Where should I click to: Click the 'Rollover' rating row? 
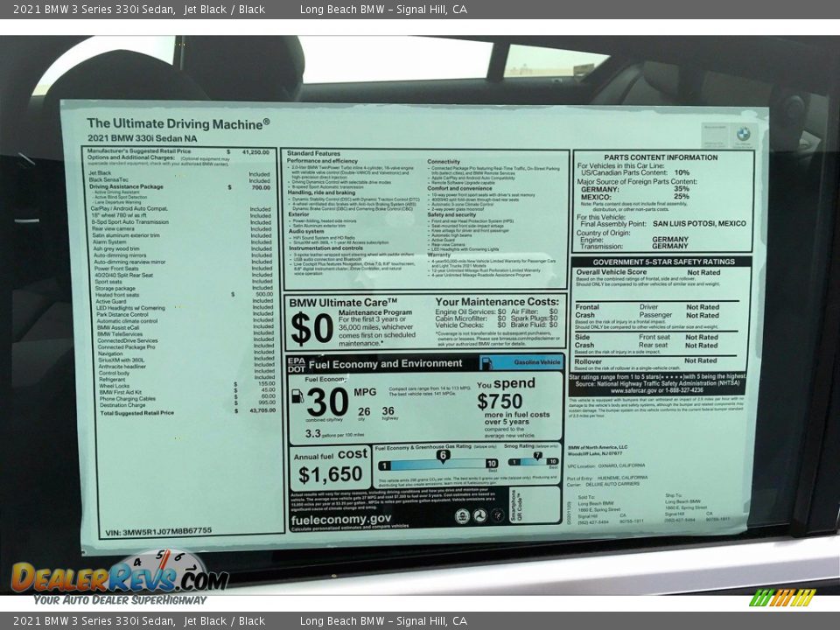pyautogui.click(x=646, y=361)
